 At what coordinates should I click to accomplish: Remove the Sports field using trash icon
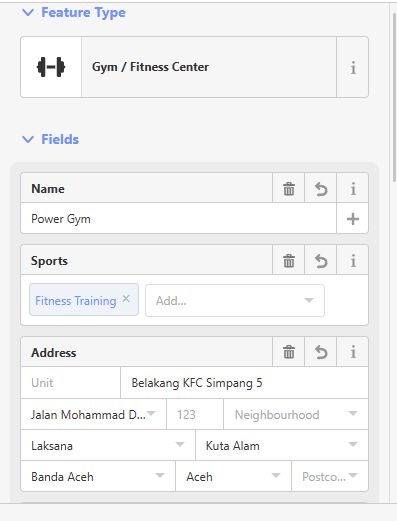[289, 260]
